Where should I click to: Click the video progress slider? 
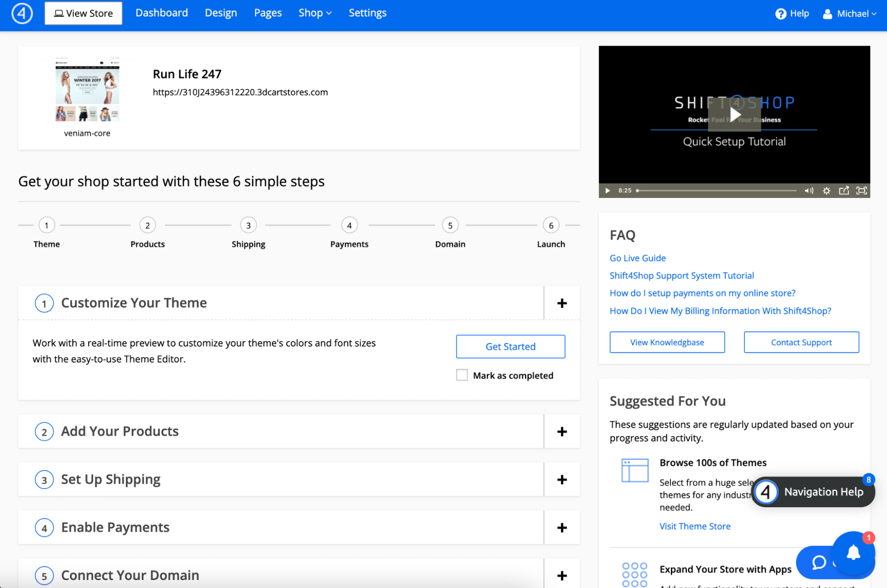coord(716,190)
